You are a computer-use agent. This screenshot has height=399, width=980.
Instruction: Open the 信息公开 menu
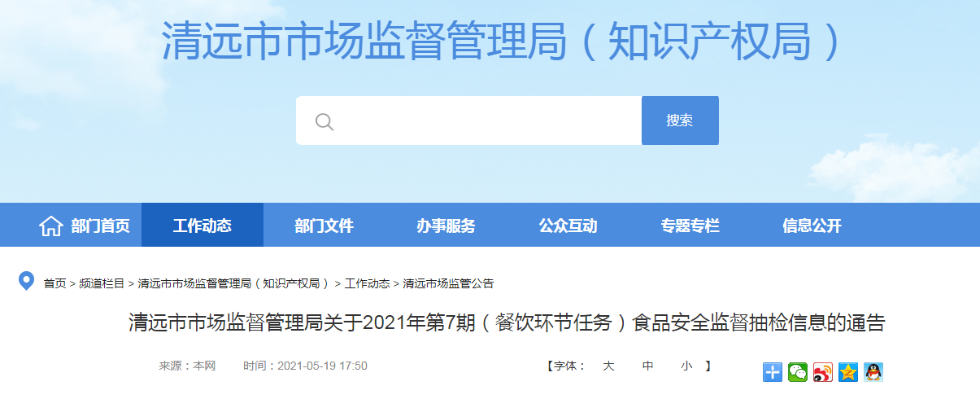[812, 225]
